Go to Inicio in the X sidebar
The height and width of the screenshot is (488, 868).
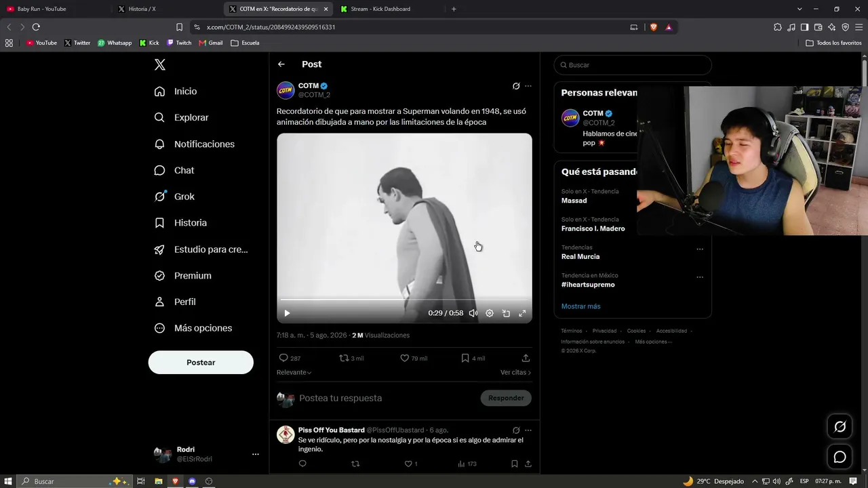176,91
